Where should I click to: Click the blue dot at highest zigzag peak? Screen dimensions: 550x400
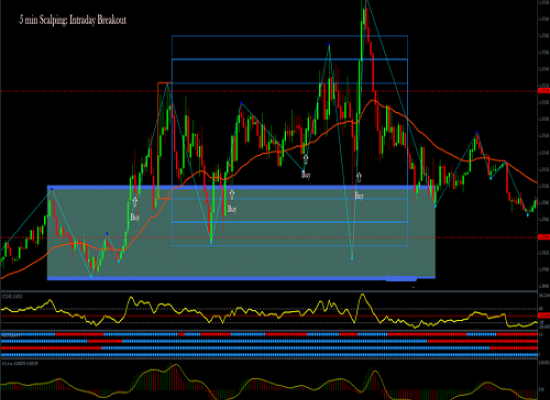tap(329, 44)
